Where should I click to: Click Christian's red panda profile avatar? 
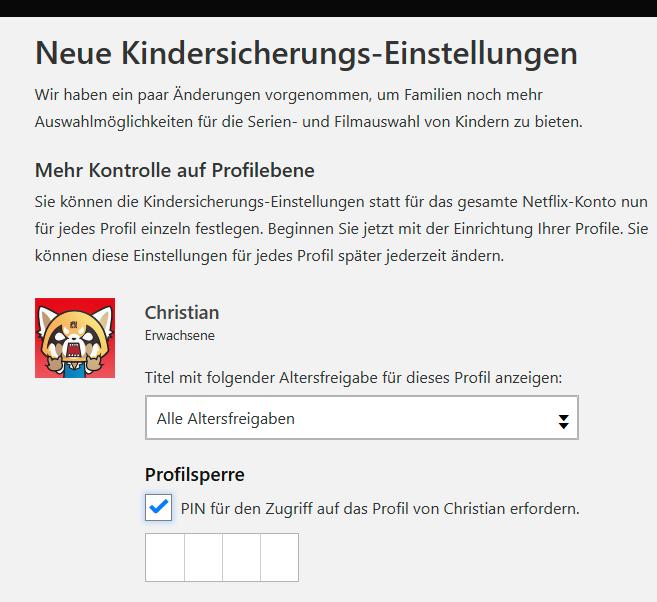pyautogui.click(x=75, y=338)
